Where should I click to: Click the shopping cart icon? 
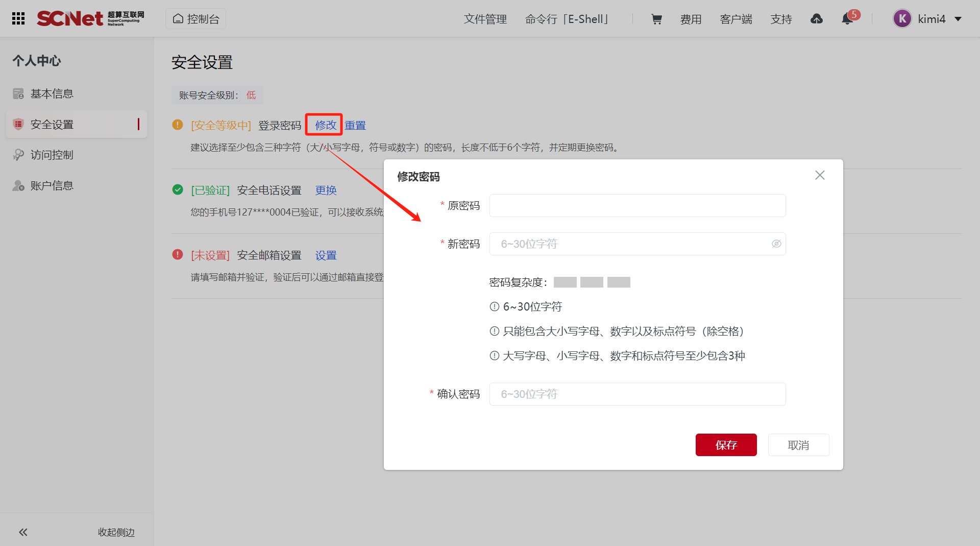[x=656, y=19]
